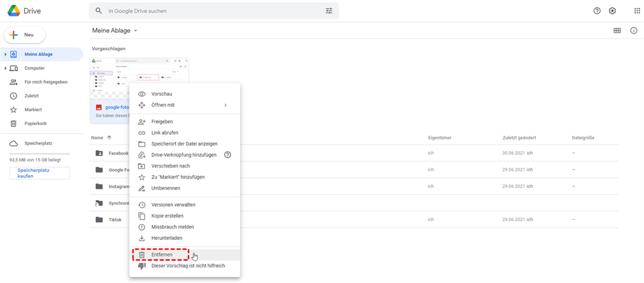The height and width of the screenshot is (283, 644).
Task: Click help icon beside Drive-Verknüpfung hinzufügen
Action: (227, 155)
